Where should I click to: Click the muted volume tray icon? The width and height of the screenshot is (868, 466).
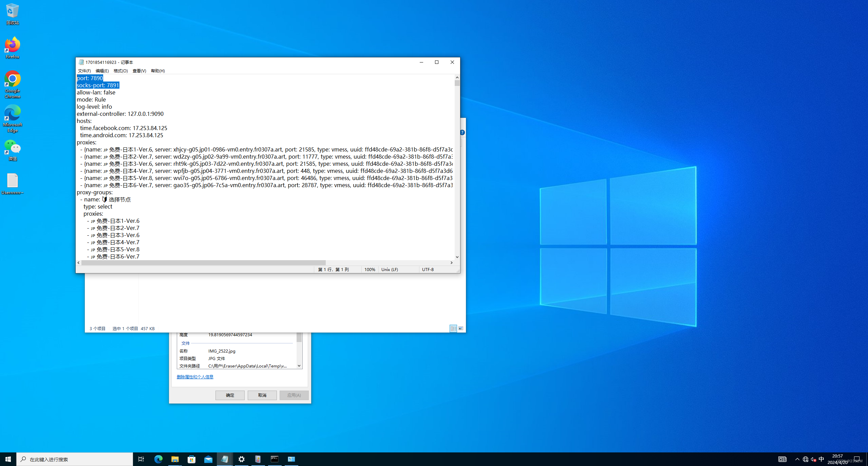tap(813, 459)
